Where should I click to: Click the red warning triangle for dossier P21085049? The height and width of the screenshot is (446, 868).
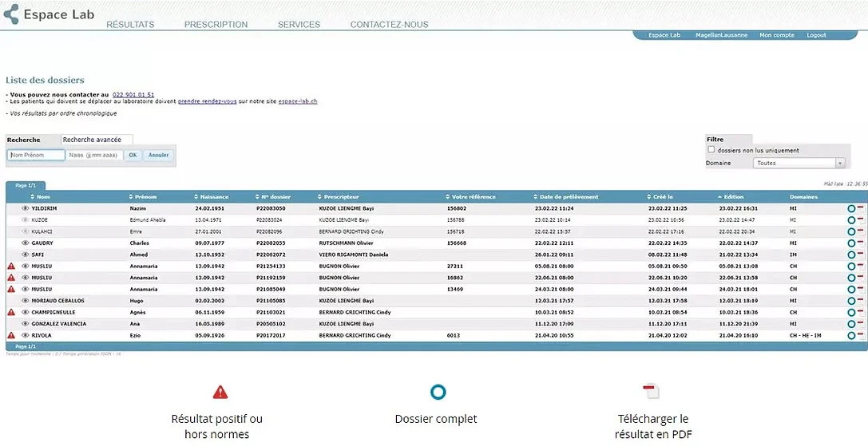tap(11, 290)
